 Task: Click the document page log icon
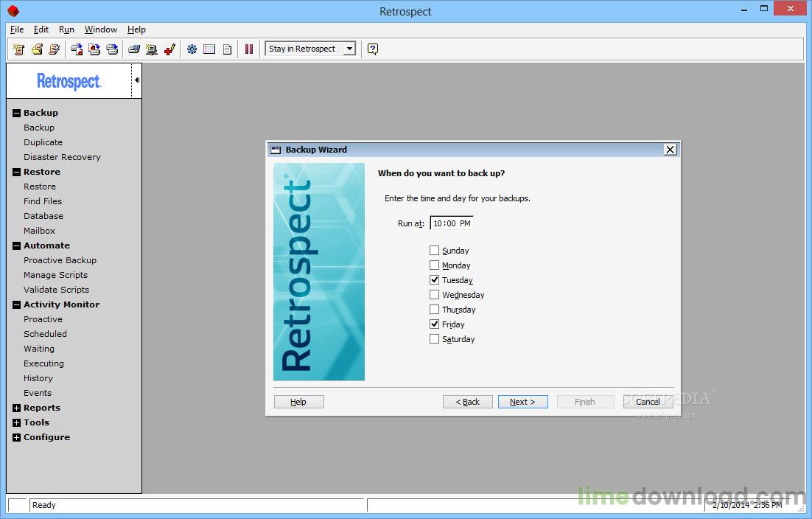pos(227,49)
